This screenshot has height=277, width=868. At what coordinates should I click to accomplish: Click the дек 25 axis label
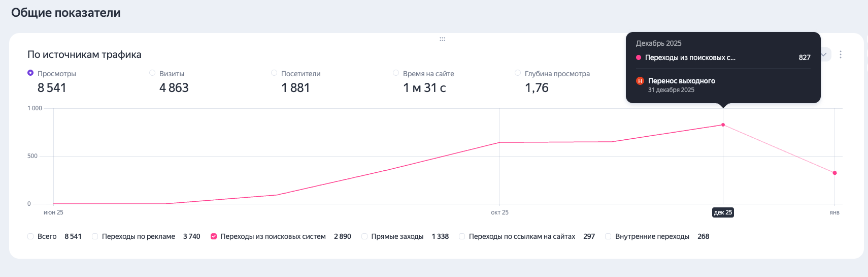pyautogui.click(x=723, y=212)
